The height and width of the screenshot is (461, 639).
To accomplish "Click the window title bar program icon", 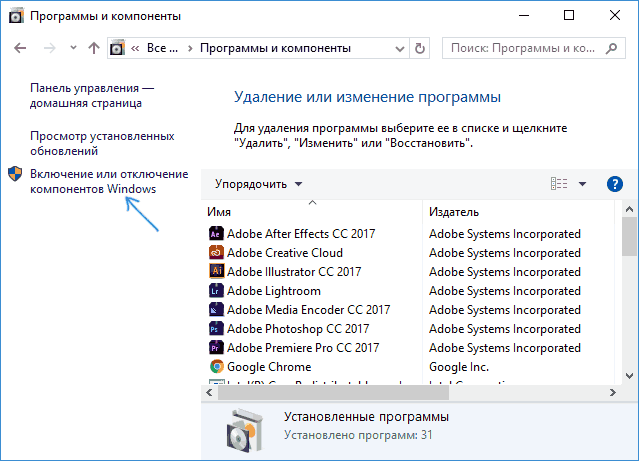I will pyautogui.click(x=16, y=15).
